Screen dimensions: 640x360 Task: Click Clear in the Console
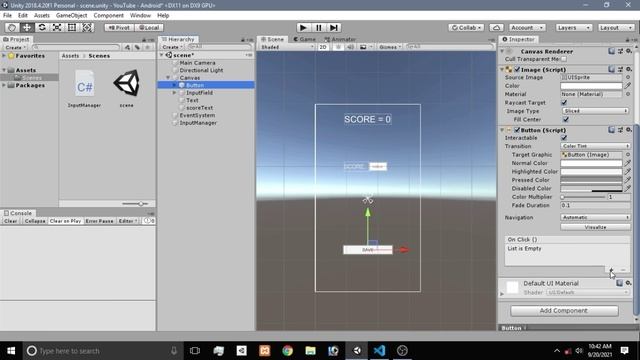[11, 221]
